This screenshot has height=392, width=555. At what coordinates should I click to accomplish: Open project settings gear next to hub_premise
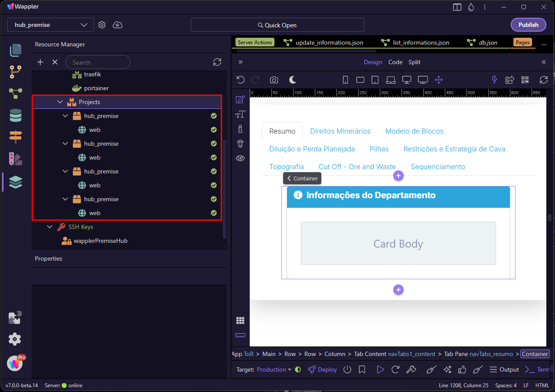pyautogui.click(x=102, y=25)
